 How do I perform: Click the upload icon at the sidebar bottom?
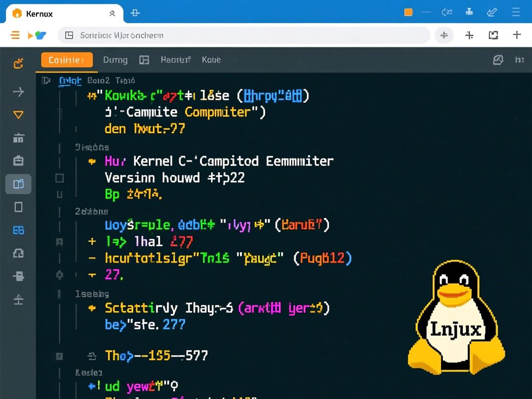point(18,299)
